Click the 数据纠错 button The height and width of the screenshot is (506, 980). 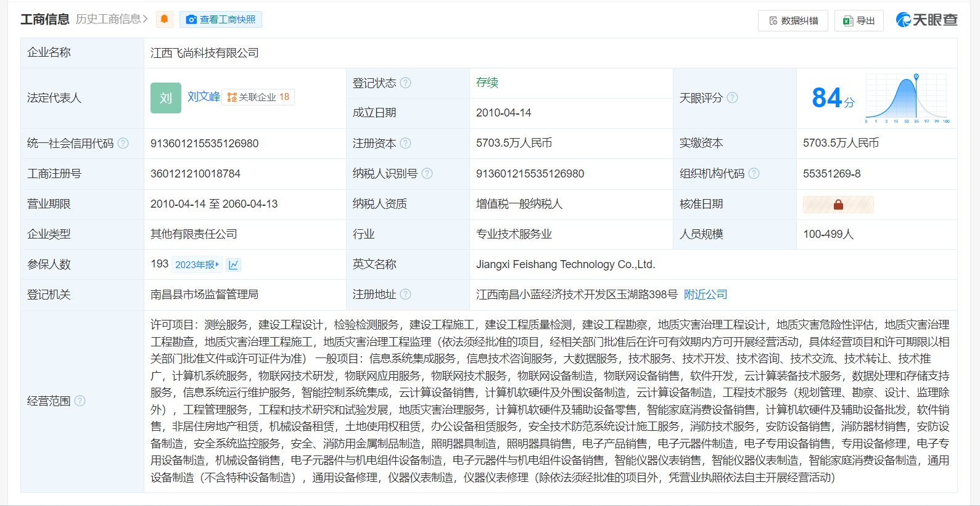click(794, 20)
